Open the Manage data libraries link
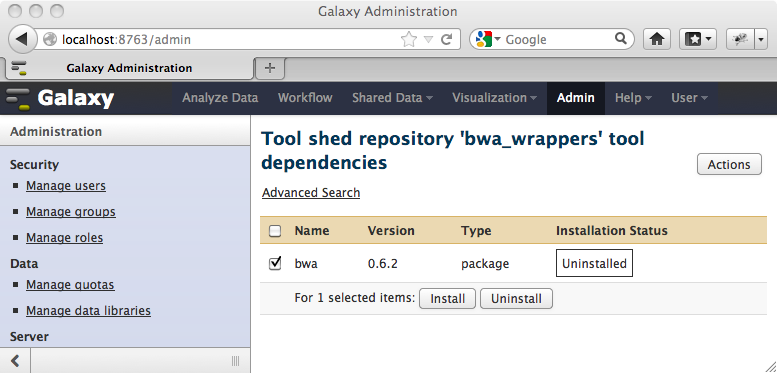The width and height of the screenshot is (777, 373). [88, 311]
